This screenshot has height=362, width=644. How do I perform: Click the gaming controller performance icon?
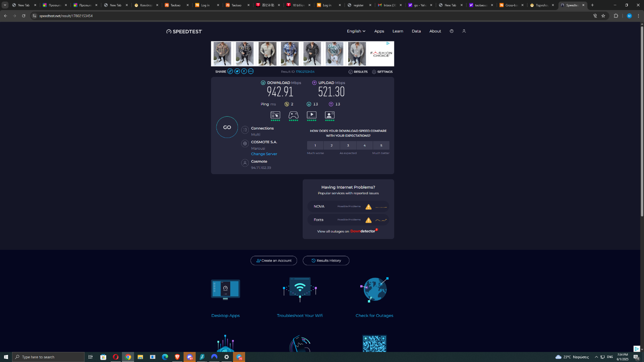click(293, 115)
